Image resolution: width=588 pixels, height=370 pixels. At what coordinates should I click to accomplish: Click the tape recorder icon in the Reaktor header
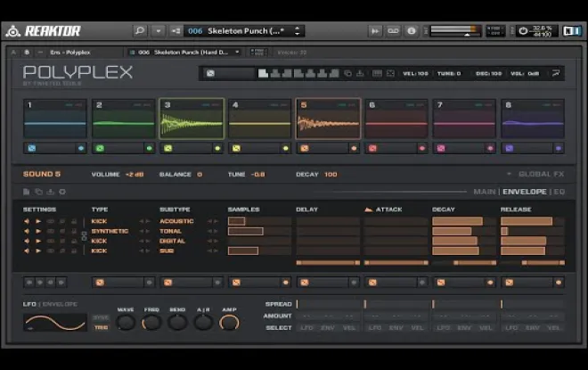click(x=393, y=31)
